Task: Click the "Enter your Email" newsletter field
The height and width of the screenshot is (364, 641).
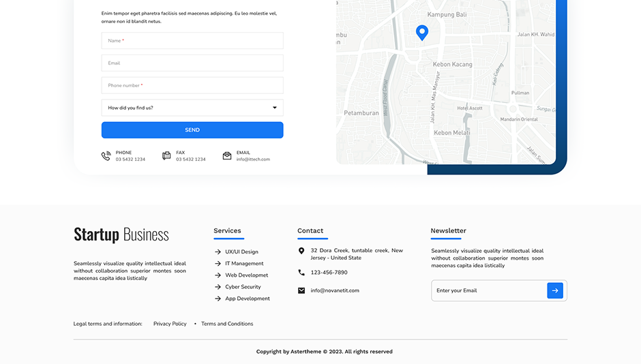Action: click(x=488, y=290)
